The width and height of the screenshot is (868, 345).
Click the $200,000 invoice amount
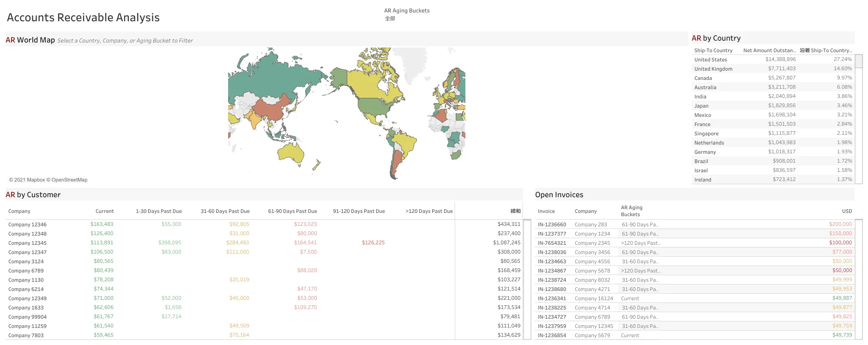pos(840,224)
